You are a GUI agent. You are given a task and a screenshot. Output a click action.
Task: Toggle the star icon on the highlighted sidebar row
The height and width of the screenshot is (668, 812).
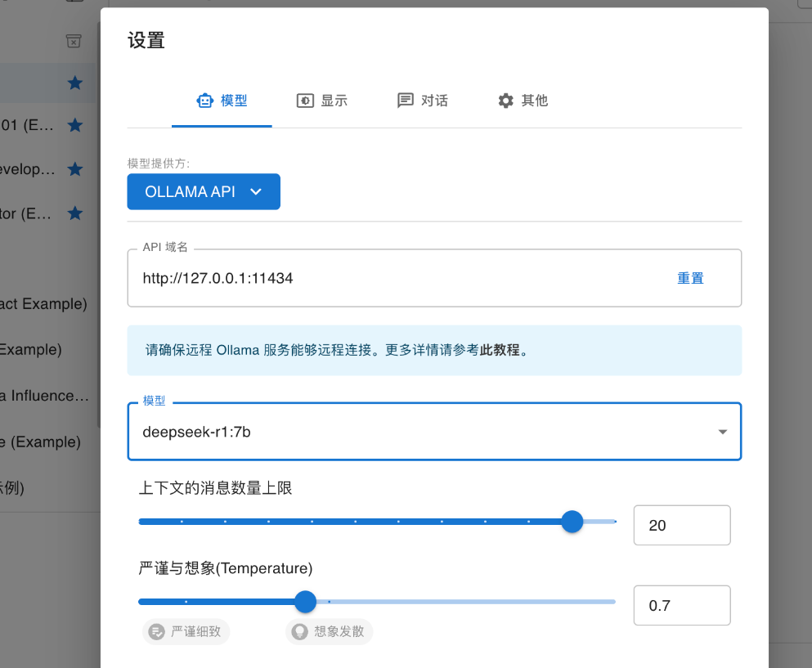(x=75, y=83)
